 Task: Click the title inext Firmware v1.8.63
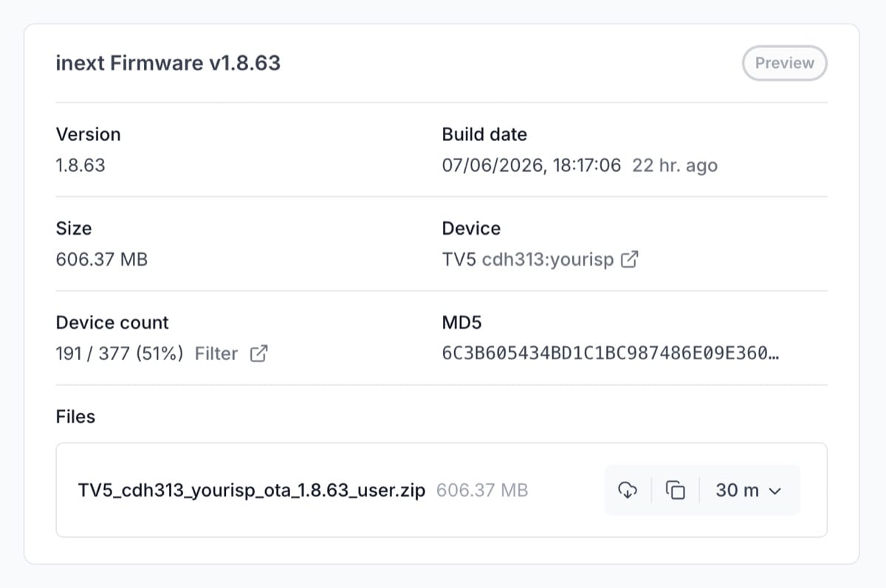168,63
